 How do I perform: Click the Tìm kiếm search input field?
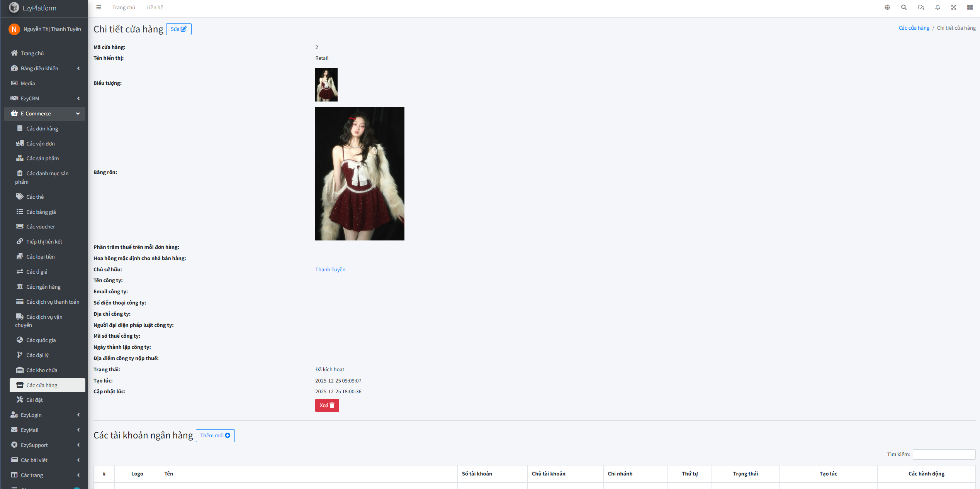point(944,454)
